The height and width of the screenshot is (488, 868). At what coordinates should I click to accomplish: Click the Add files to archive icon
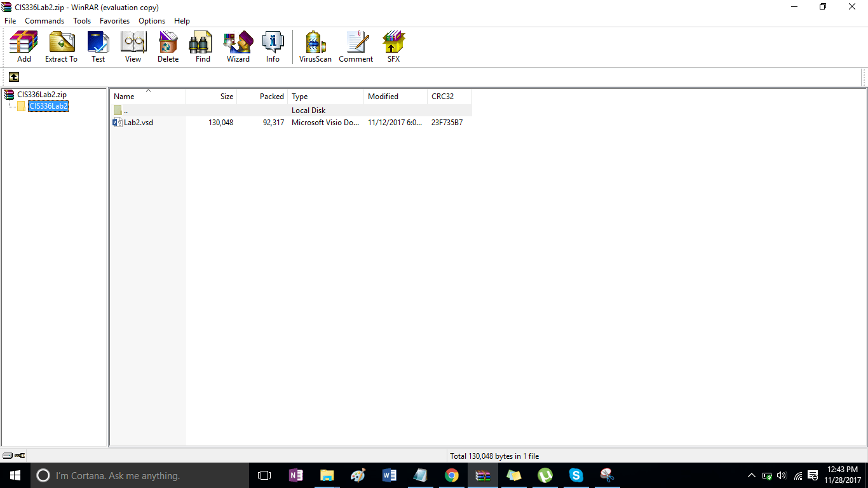click(x=24, y=47)
